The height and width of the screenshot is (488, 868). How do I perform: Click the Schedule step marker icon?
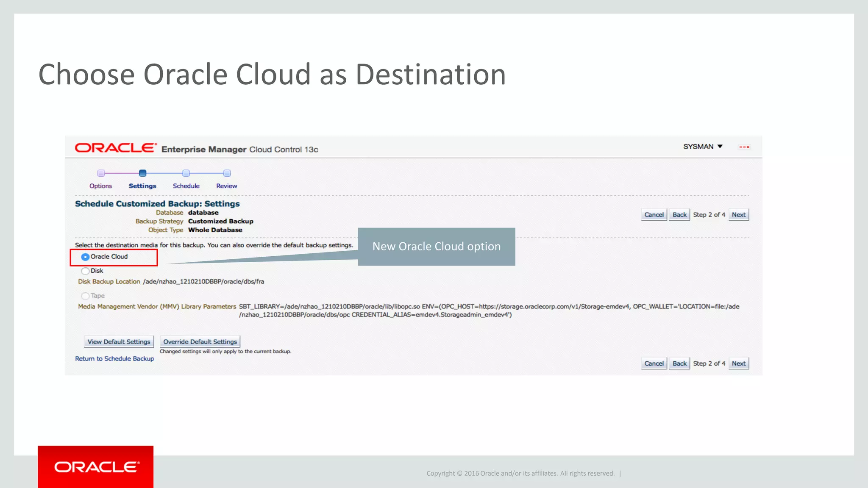click(186, 173)
